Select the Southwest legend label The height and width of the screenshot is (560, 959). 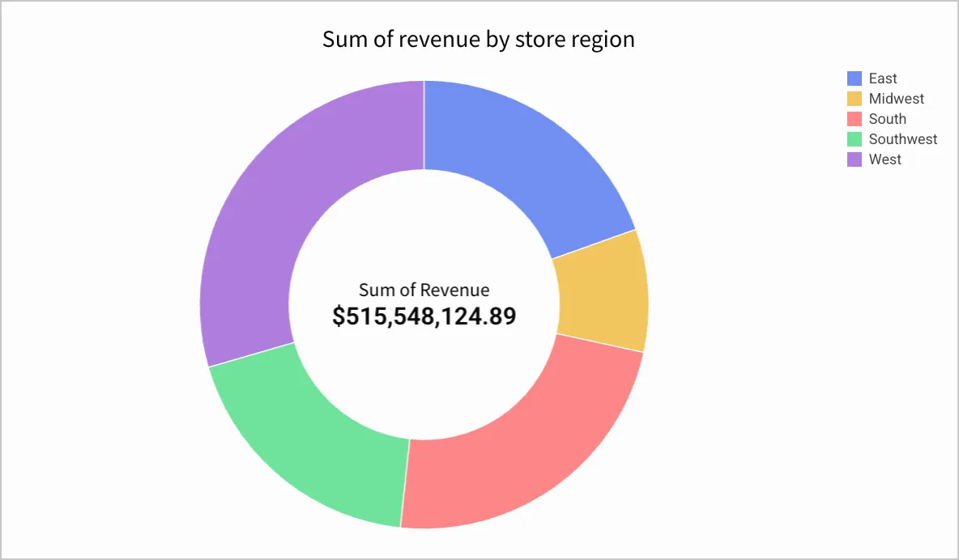(903, 138)
